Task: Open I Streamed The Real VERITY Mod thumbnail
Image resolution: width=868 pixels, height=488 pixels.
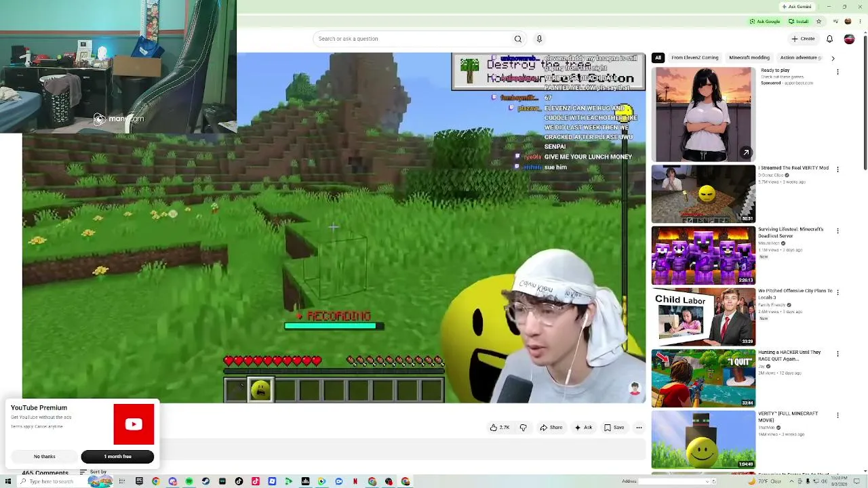Action: tap(703, 194)
